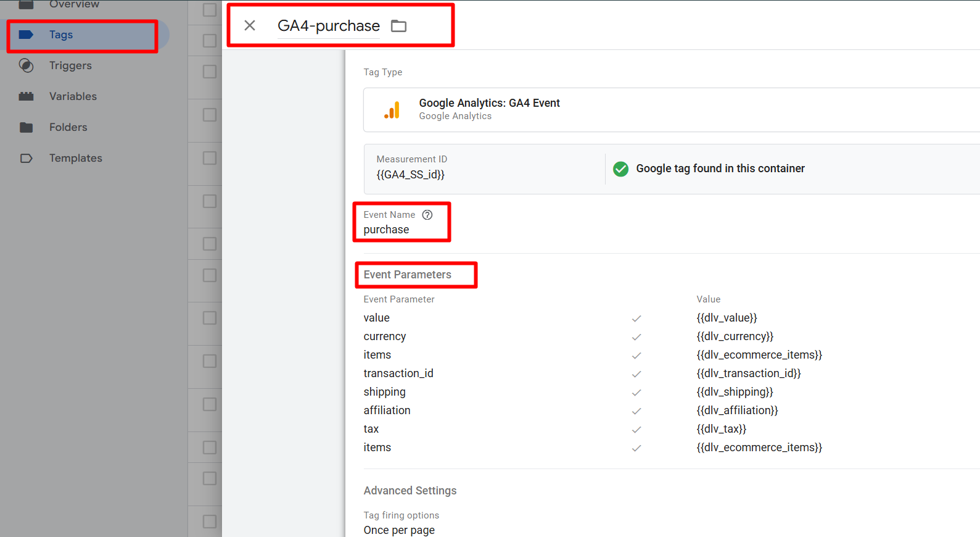Open Folders in the sidebar
Viewport: 980px width, 537px height.
(68, 127)
